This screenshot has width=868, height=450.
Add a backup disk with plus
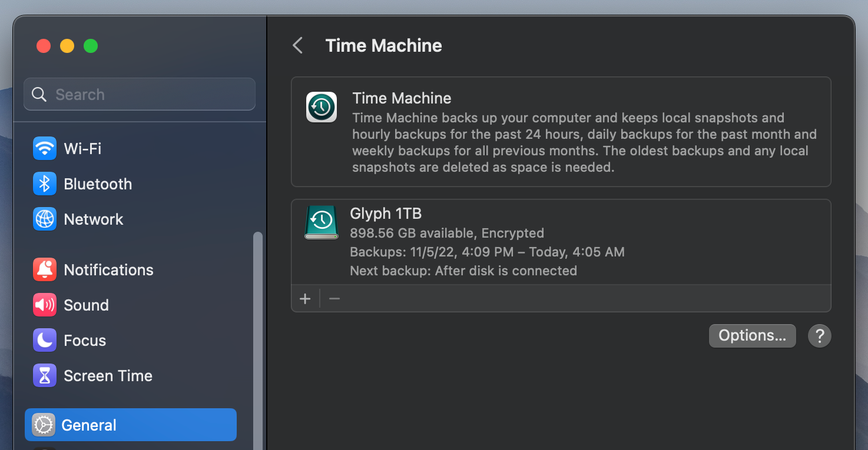pyautogui.click(x=305, y=299)
